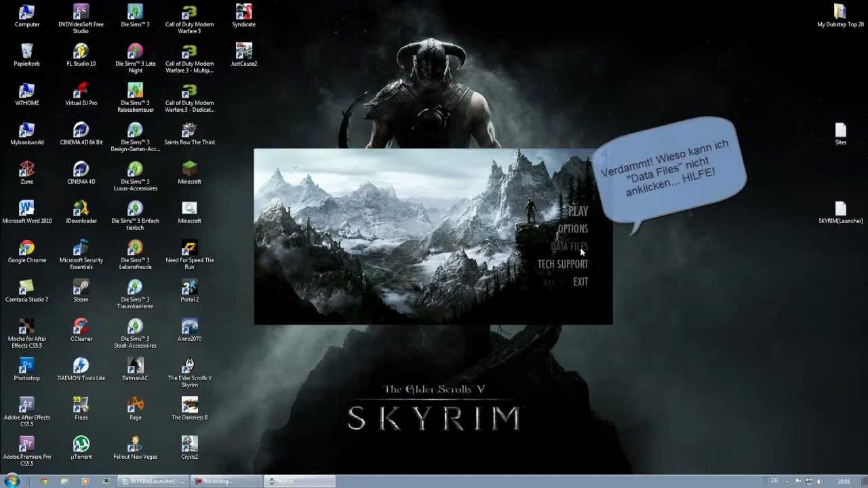Open the Windows Start menu
The image size is (868, 488).
[x=12, y=481]
